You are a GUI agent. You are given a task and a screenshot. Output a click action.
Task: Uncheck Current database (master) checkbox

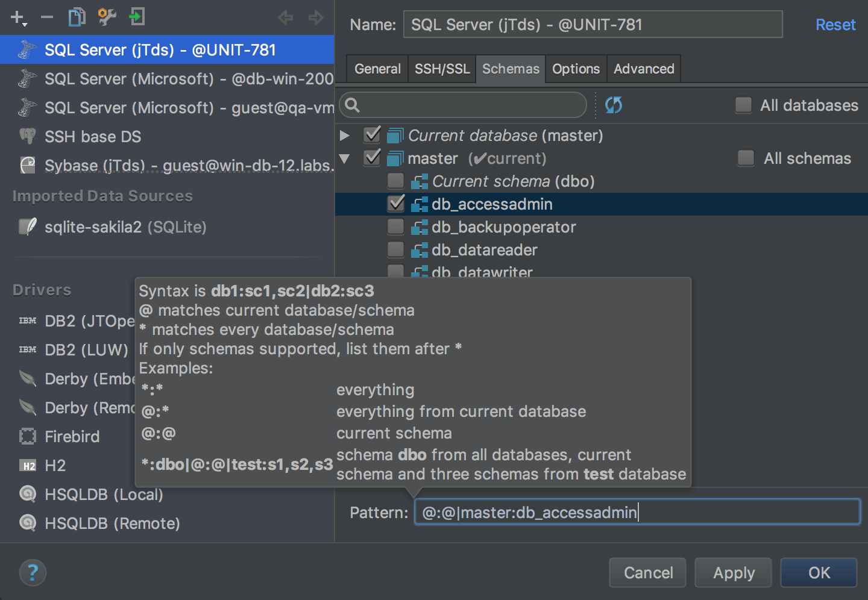pyautogui.click(x=373, y=134)
